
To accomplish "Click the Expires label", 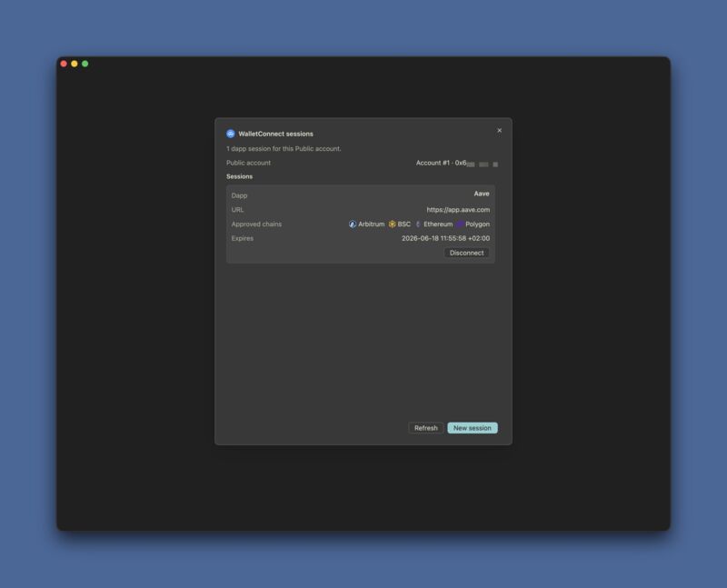I will [x=243, y=238].
